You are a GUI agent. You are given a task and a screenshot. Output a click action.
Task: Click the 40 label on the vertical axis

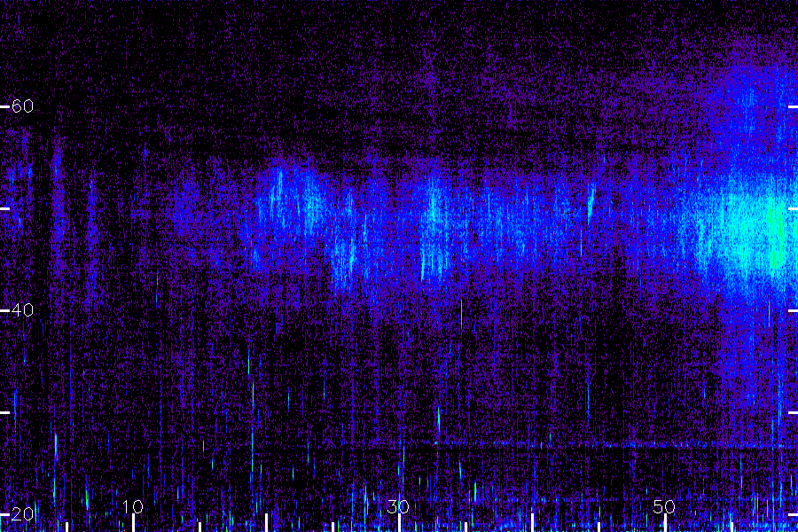(x=22, y=310)
